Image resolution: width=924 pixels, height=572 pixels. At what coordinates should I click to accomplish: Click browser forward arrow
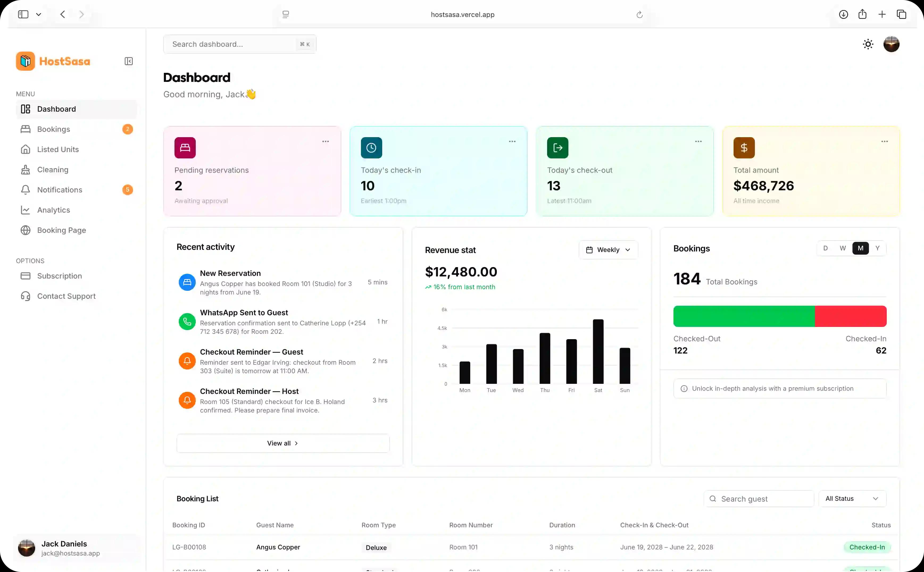(81, 14)
